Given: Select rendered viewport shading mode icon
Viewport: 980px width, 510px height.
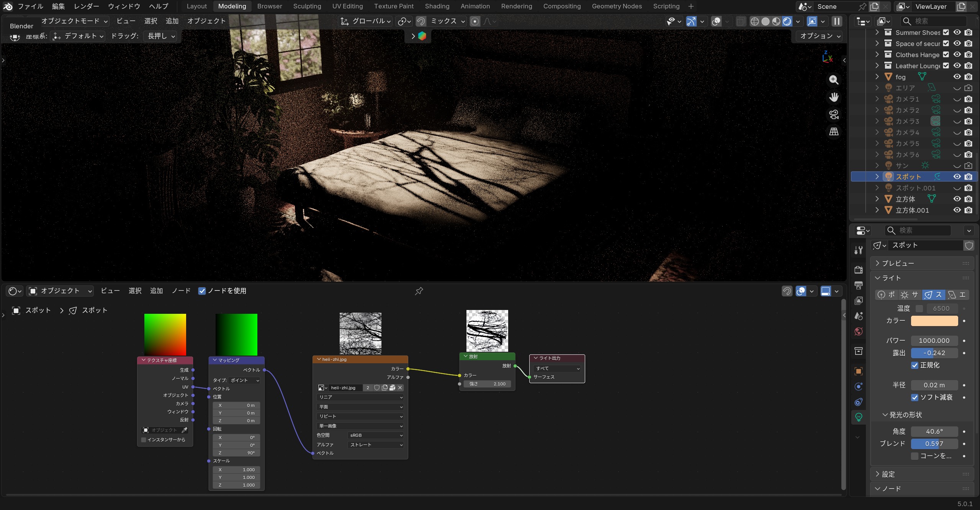Looking at the screenshot, I should (787, 21).
